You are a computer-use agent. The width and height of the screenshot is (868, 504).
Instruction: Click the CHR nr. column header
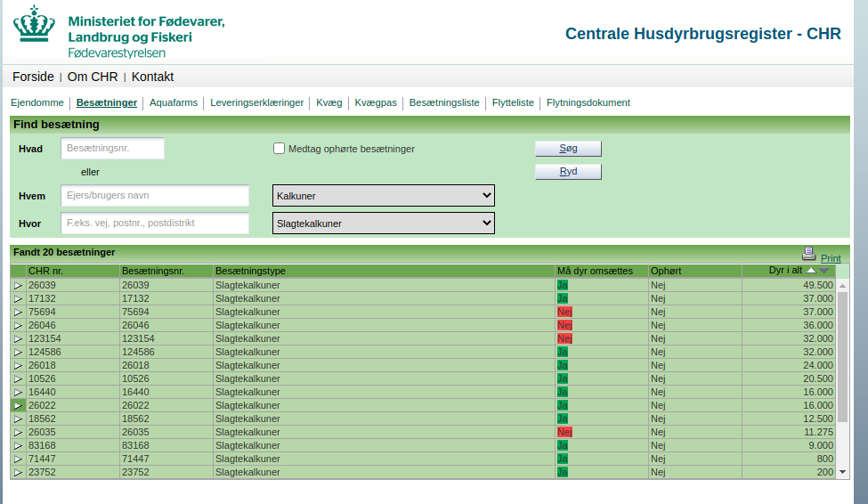(x=72, y=271)
